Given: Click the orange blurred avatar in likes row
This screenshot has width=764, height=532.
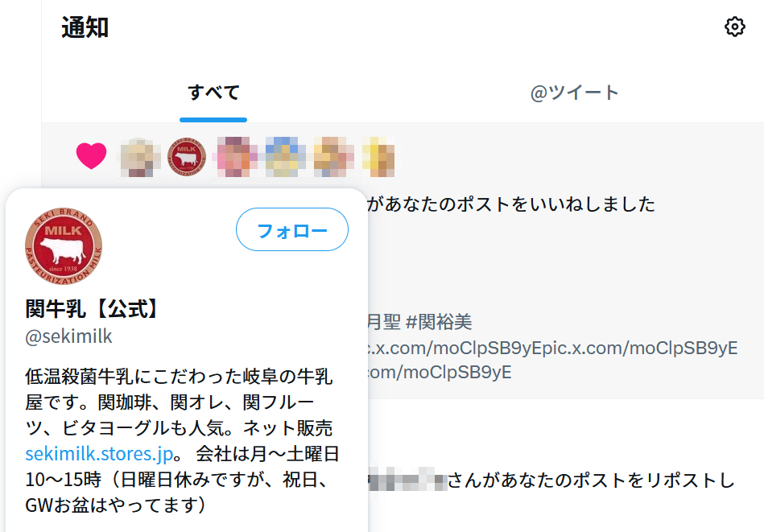Looking at the screenshot, I should click(x=333, y=157).
